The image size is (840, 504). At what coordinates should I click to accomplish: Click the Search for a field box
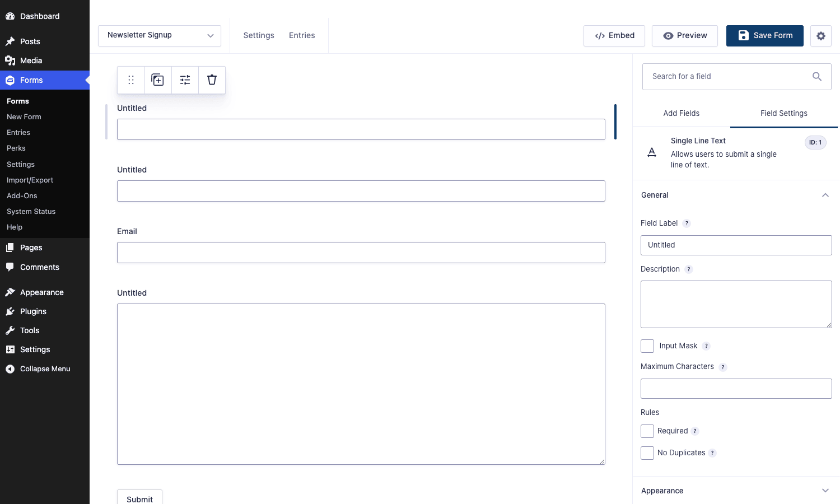tap(737, 77)
